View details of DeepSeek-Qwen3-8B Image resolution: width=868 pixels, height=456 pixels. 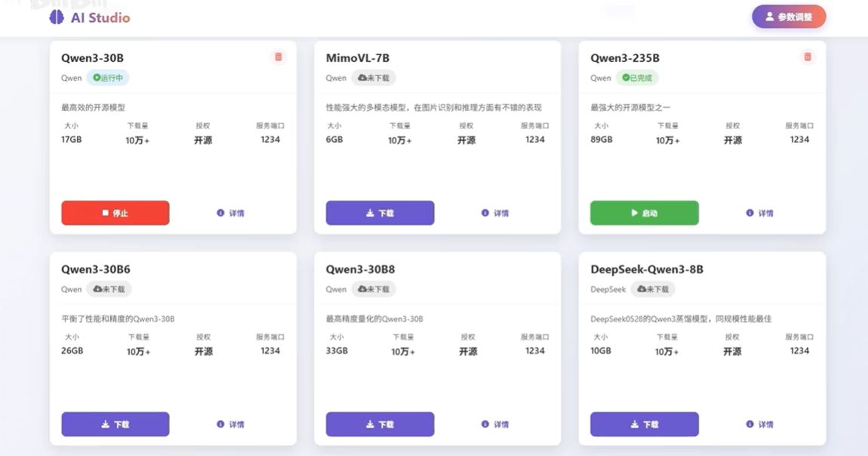pos(759,424)
